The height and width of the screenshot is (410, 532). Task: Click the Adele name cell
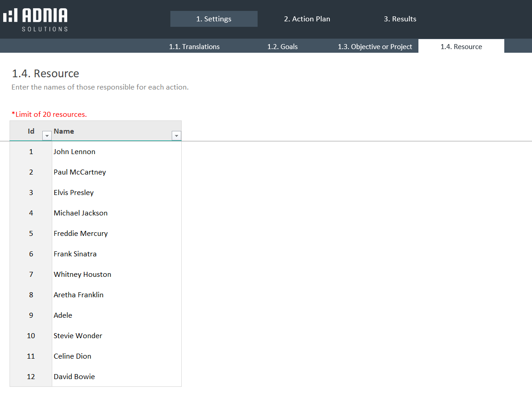coord(63,315)
